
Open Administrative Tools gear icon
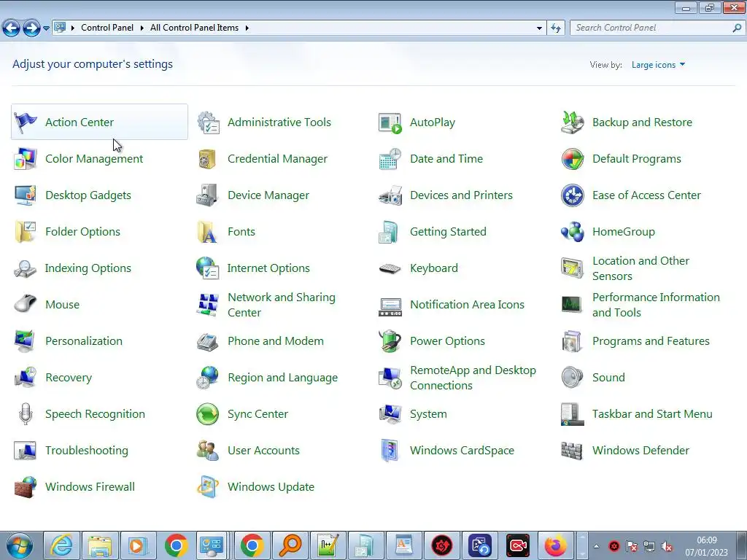(x=208, y=122)
